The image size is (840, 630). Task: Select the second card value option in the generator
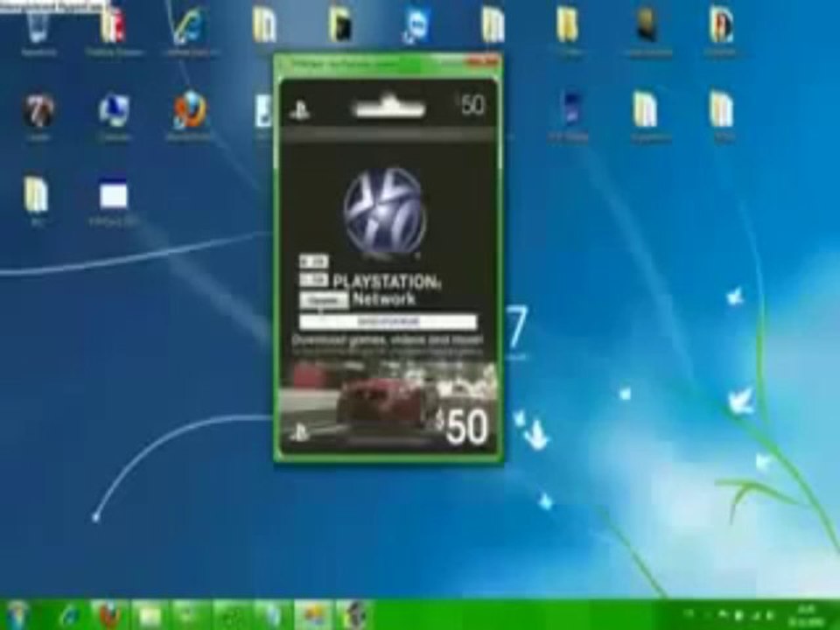point(313,279)
